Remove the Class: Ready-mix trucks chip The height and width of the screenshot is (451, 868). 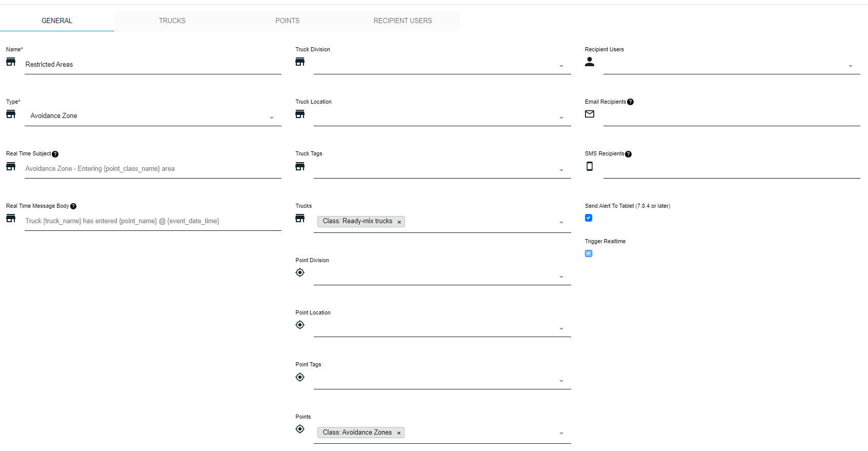pos(399,222)
